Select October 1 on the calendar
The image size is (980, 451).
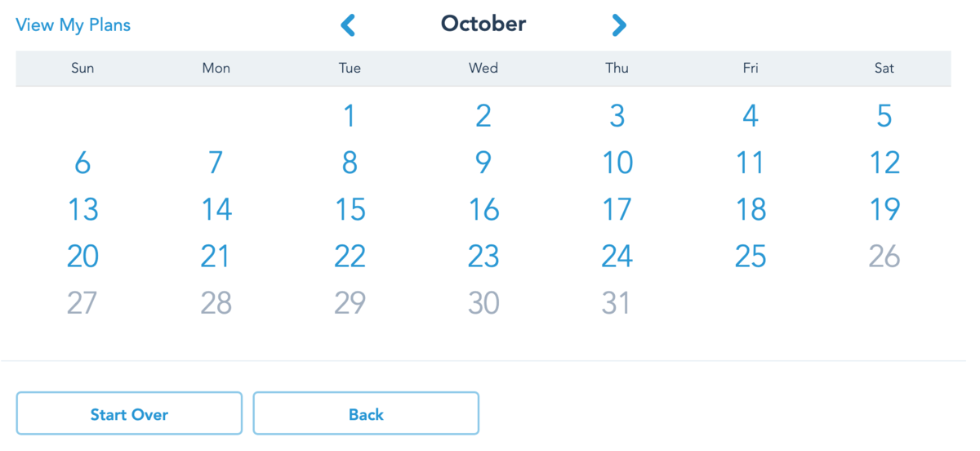(x=350, y=116)
